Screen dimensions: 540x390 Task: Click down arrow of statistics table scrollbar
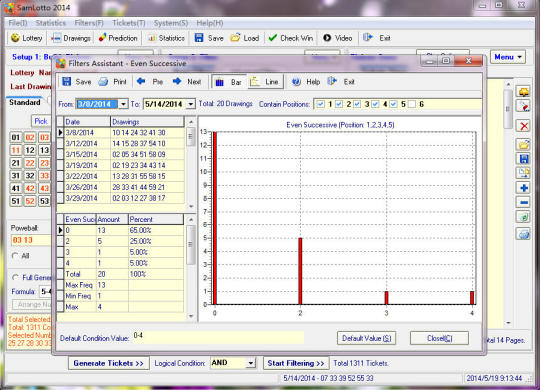point(191,316)
